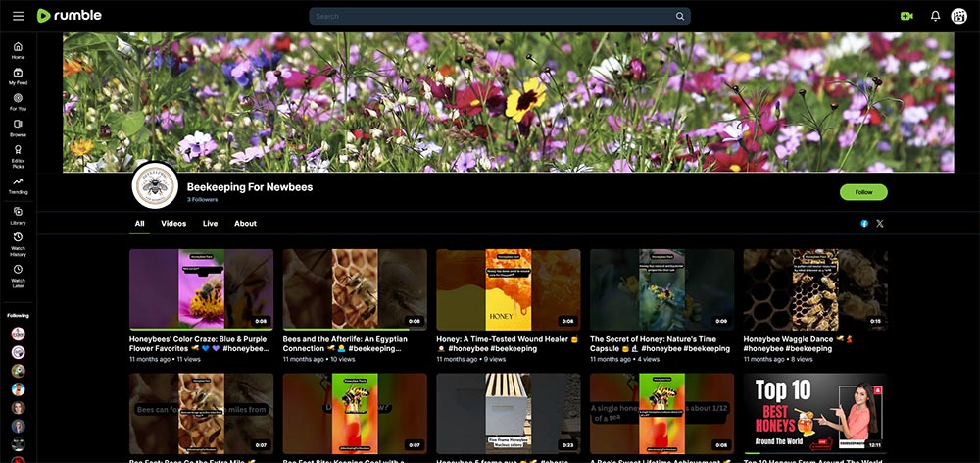Open the hamburger menu icon
Screen dimensions: 980x463
tap(18, 16)
